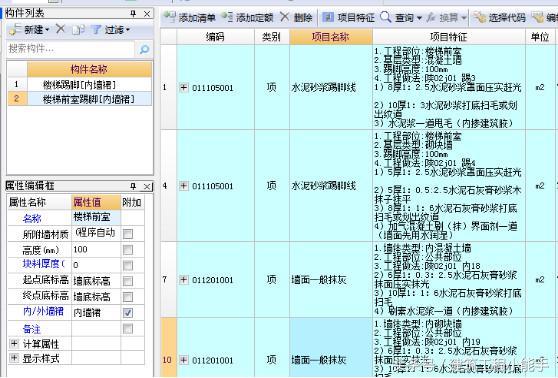Click row number 10 header cell

[x=168, y=347]
